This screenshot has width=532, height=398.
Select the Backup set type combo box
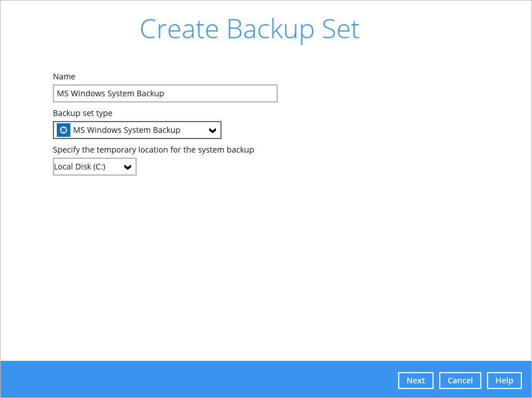[x=137, y=130]
